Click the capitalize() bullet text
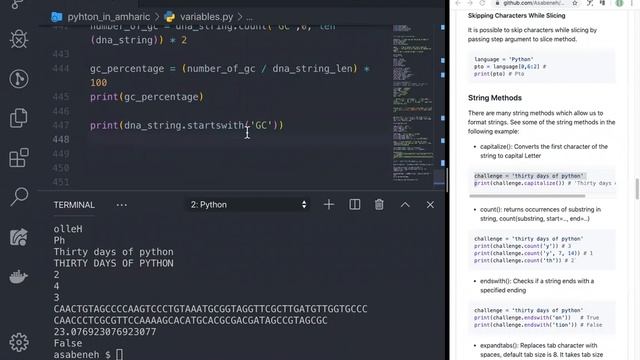Viewport: 640px width, 360px height. pyautogui.click(x=544, y=151)
